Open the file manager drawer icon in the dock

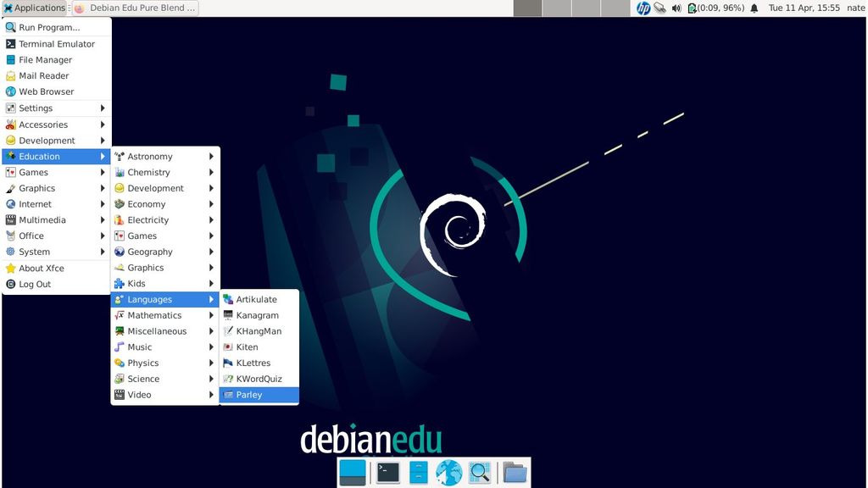point(416,472)
